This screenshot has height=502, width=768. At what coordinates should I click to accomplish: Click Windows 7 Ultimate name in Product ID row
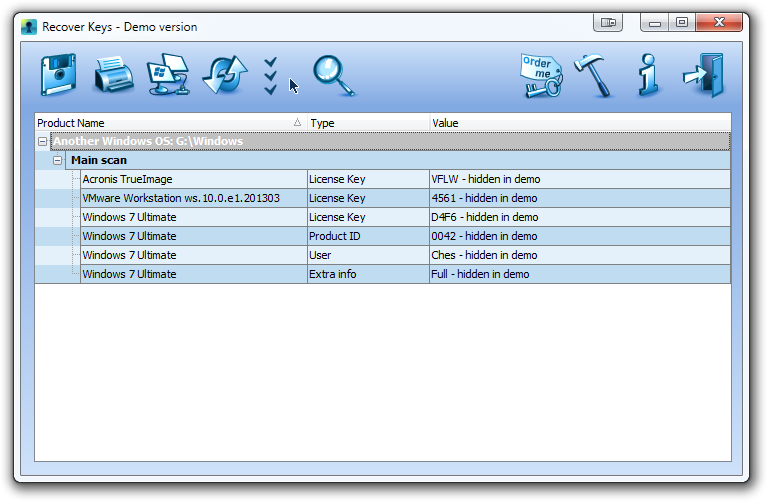pos(129,237)
